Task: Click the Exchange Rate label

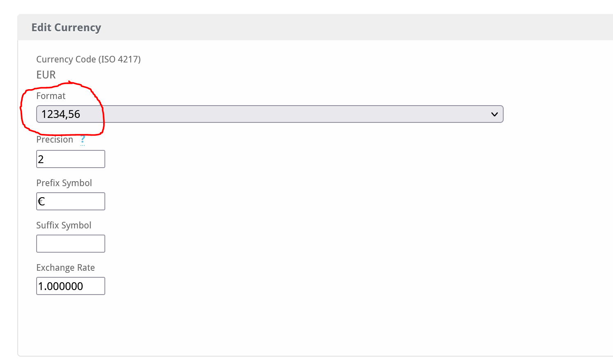Action: click(66, 267)
